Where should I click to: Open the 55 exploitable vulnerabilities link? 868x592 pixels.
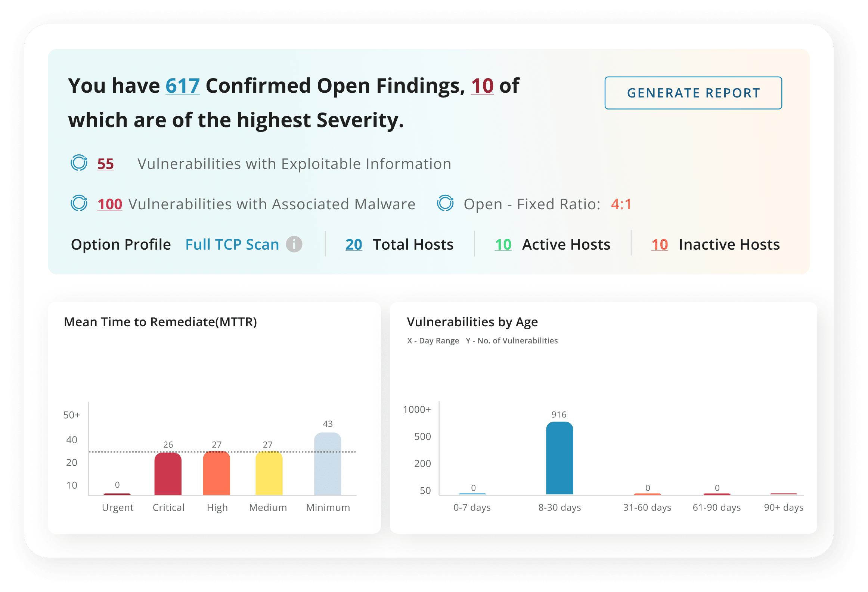tap(105, 164)
